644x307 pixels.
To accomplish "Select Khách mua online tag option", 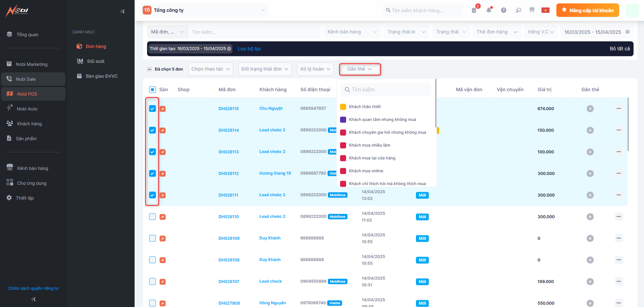I will coord(366,171).
